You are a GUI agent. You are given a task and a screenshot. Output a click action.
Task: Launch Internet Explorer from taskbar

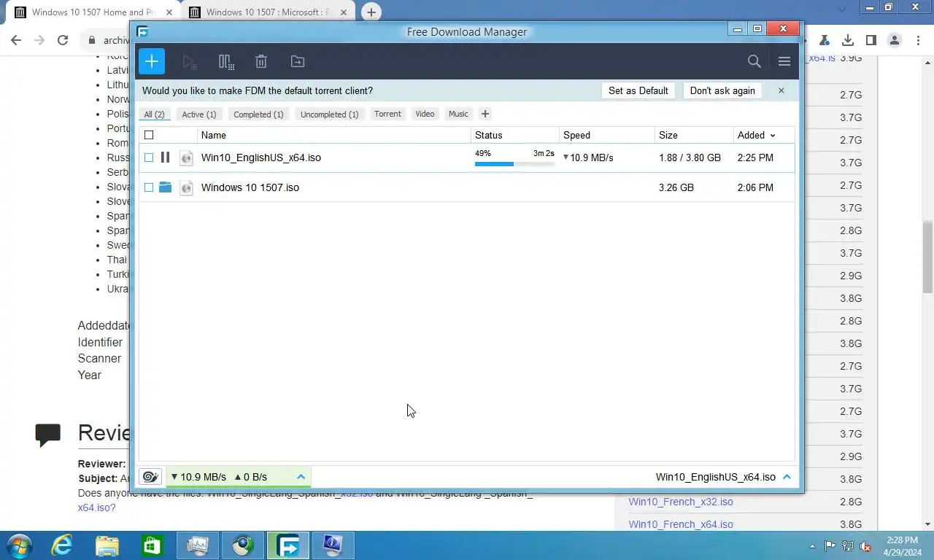point(62,545)
